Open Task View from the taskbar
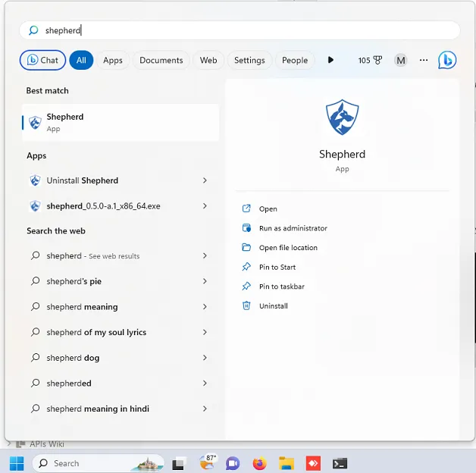Image resolution: width=476 pixels, height=473 pixels. [178, 464]
